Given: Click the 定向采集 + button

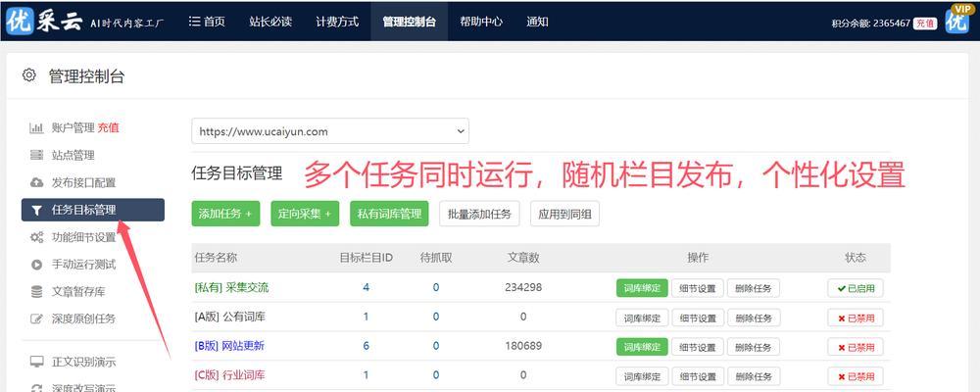Looking at the screenshot, I should click(x=305, y=214).
